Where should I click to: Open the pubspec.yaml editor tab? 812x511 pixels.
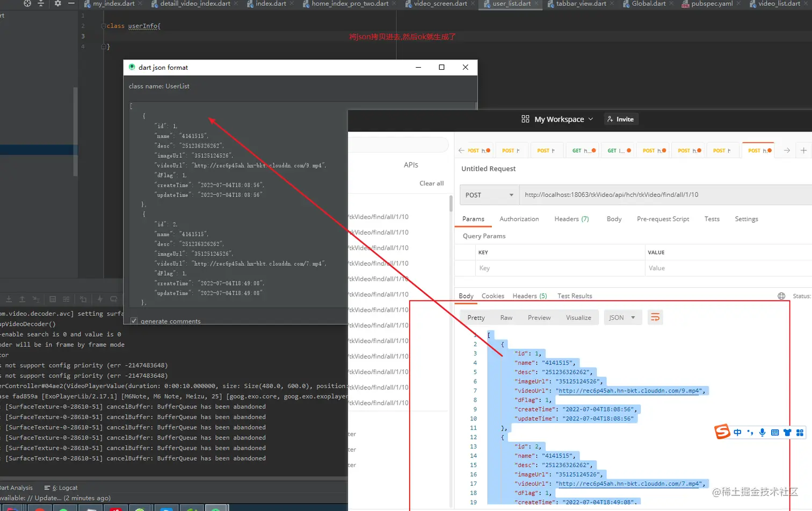tap(712, 4)
